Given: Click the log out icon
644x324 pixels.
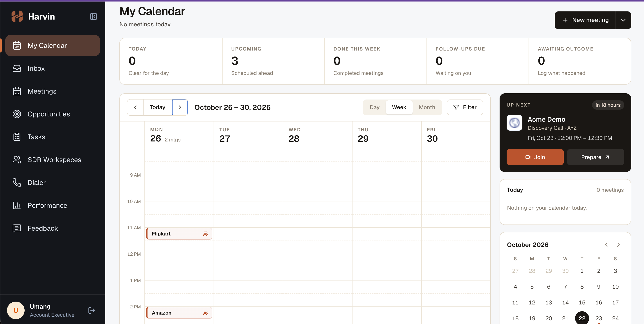Looking at the screenshot, I should pyautogui.click(x=92, y=310).
